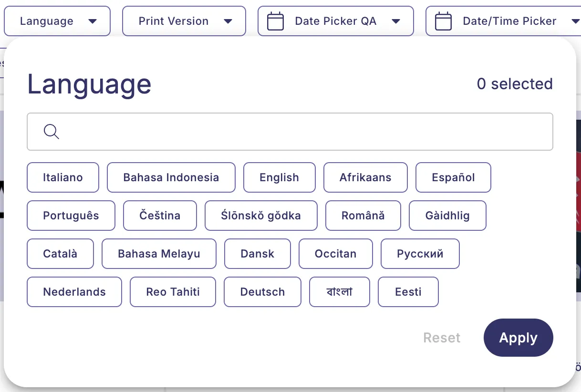
Task: Pick the Čeština language chip
Action: [x=160, y=216]
